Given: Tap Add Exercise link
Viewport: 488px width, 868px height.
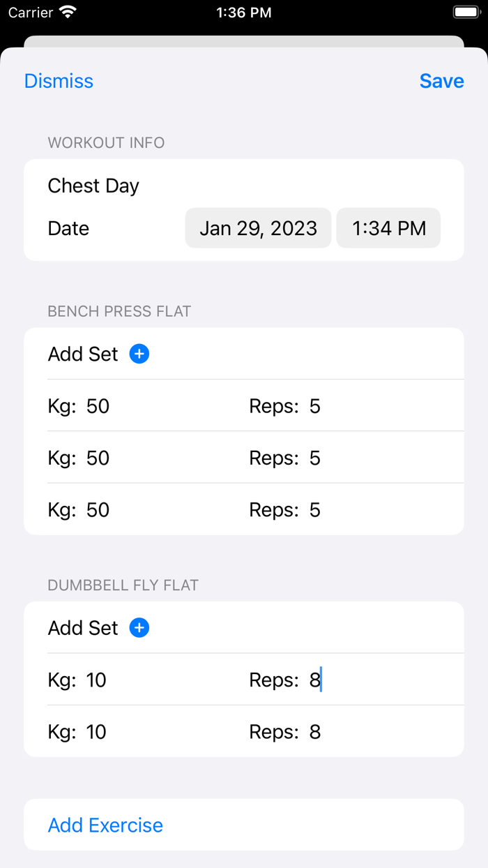Looking at the screenshot, I should (105, 825).
